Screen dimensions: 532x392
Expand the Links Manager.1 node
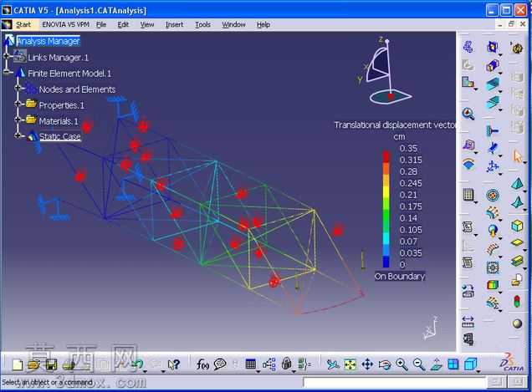click(x=6, y=56)
